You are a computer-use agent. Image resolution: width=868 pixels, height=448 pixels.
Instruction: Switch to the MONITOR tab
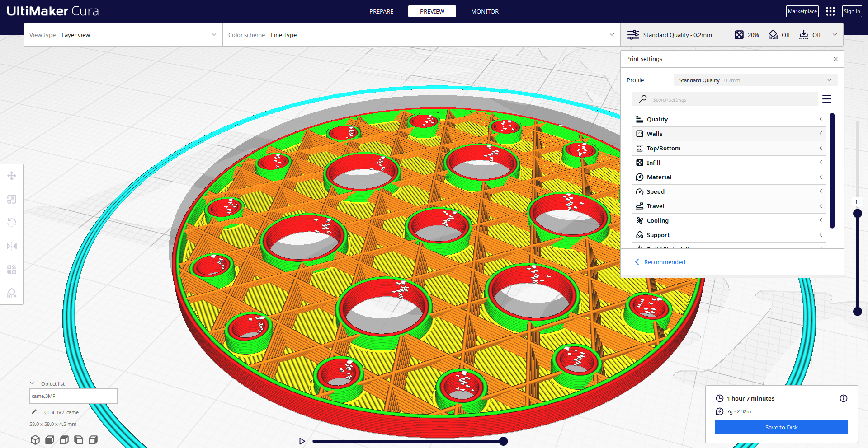(x=484, y=11)
